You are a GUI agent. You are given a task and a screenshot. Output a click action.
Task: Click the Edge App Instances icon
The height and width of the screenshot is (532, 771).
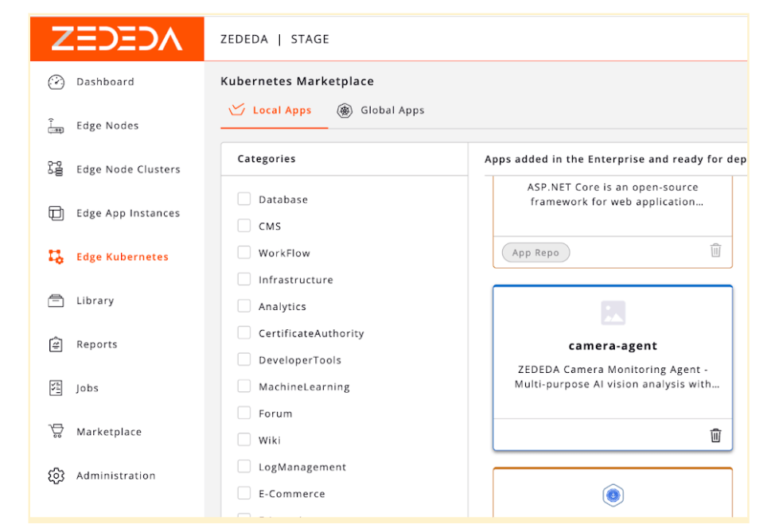(x=56, y=213)
